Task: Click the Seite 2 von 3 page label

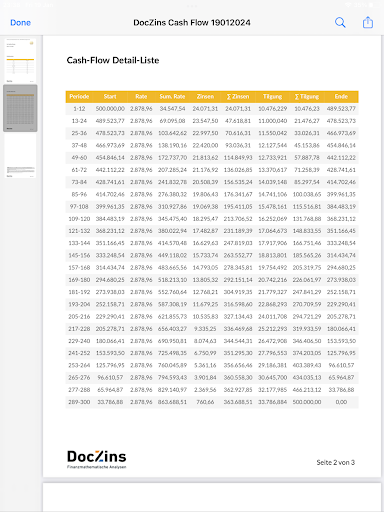Action: pyautogui.click(x=336, y=463)
